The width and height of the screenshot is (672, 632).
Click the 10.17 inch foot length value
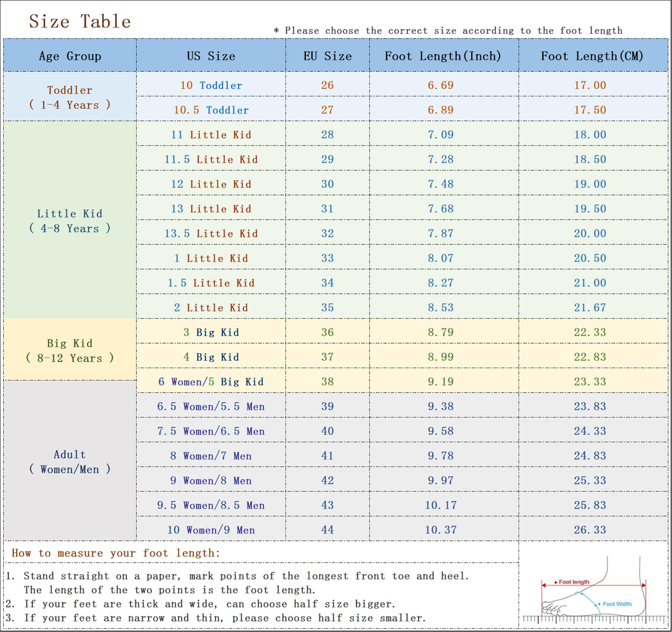click(x=441, y=505)
